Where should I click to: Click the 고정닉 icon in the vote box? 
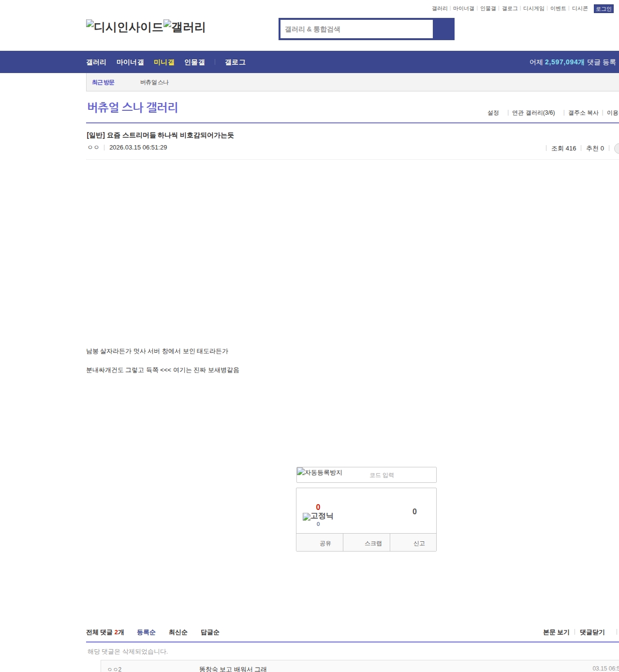318,516
